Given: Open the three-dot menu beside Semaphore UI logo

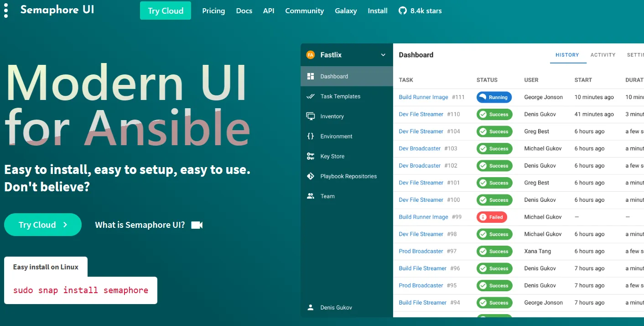Looking at the screenshot, I should click(x=6, y=11).
